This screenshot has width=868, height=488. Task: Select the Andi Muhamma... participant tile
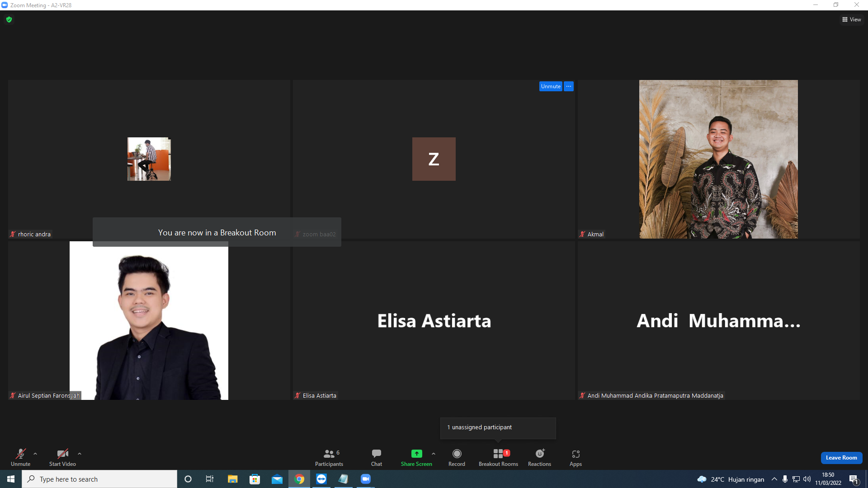719,321
